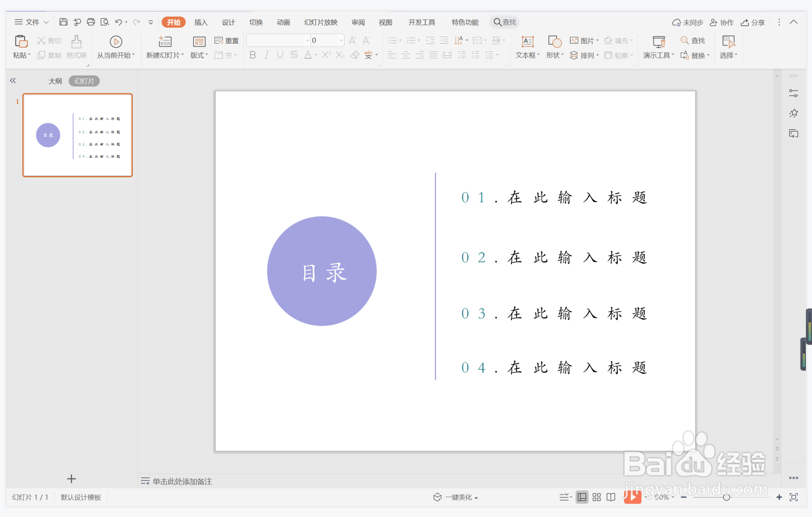This screenshot has width=812, height=517.
Task: Select slide 1 thumbnail in panel
Action: pos(77,135)
